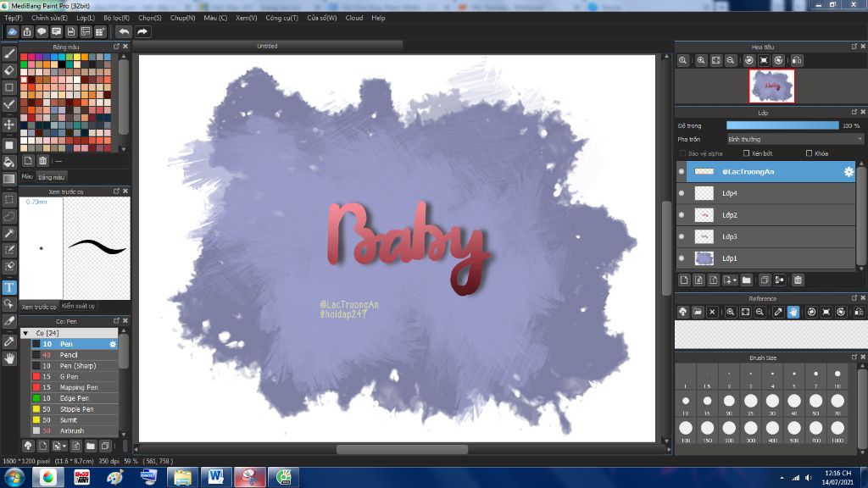The width and height of the screenshot is (868, 488).
Task: Toggle visibility of Lớp3 layer
Action: click(x=682, y=236)
